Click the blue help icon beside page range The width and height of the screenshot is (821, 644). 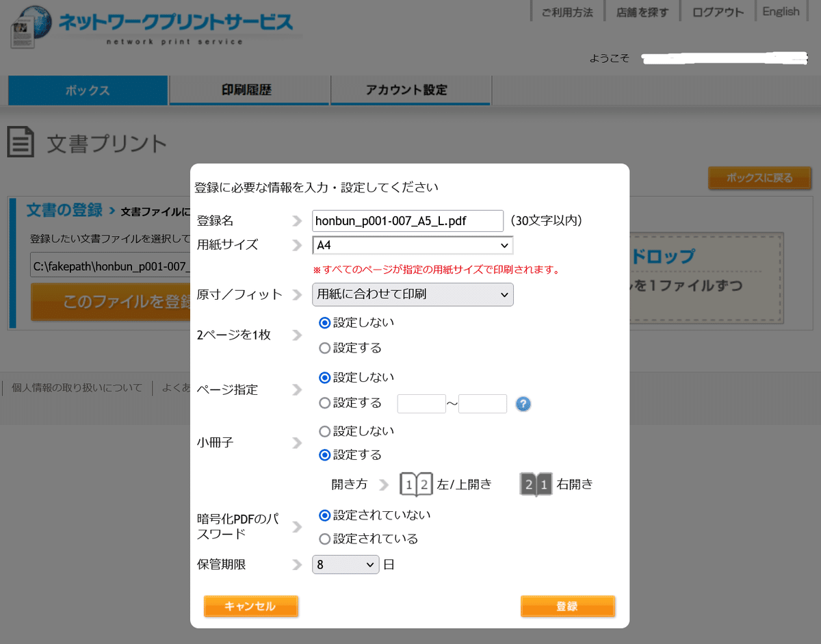tap(523, 404)
